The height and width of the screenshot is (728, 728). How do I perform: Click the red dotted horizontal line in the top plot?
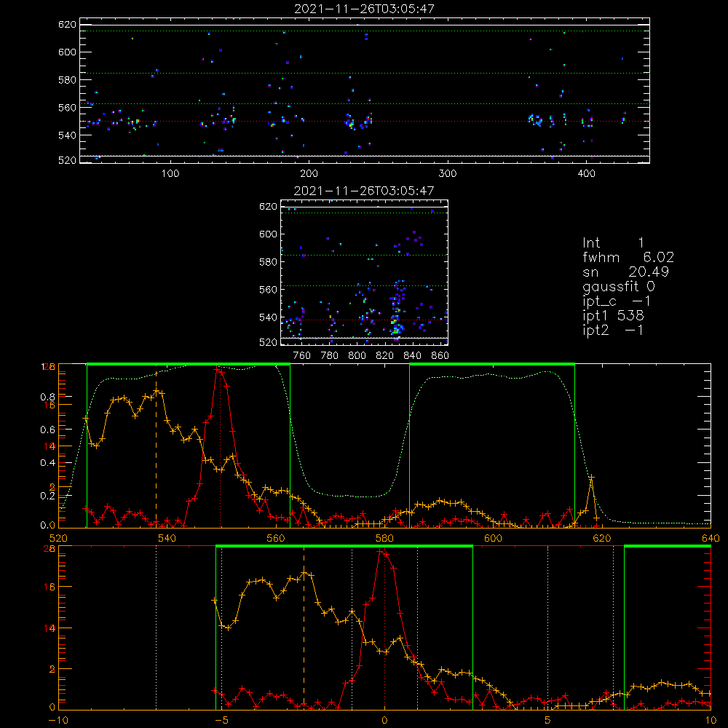364,121
